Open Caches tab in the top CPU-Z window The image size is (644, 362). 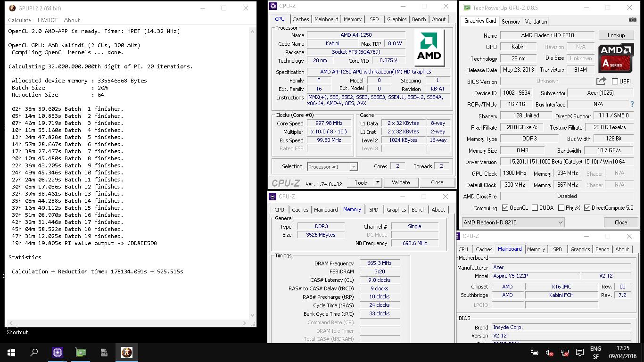(x=301, y=19)
